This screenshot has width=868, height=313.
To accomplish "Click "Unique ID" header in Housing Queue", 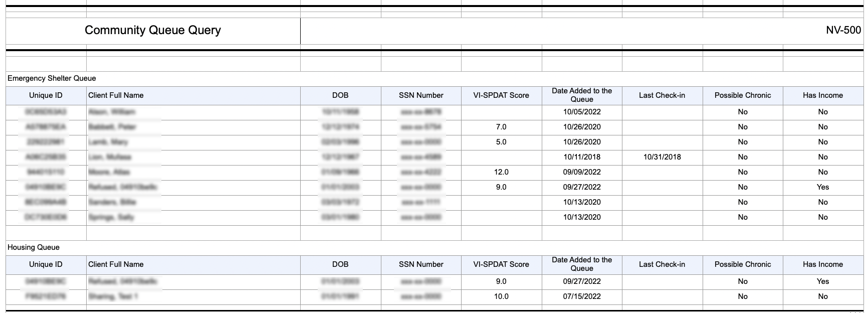I will point(46,264).
